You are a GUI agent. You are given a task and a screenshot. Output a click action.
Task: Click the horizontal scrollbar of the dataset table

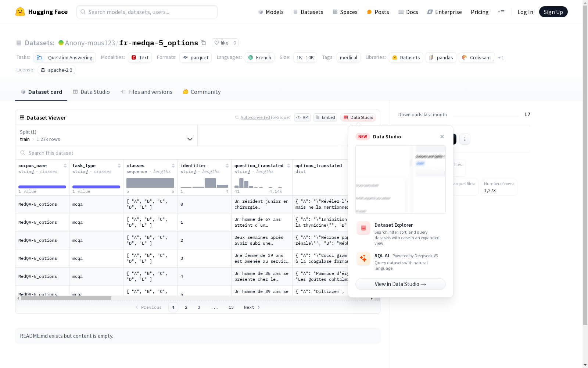point(66,298)
